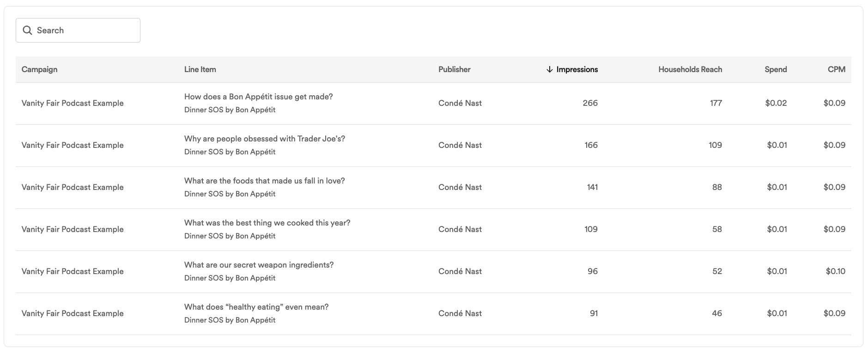
Task: Sort by Publisher column header
Action: [455, 69]
